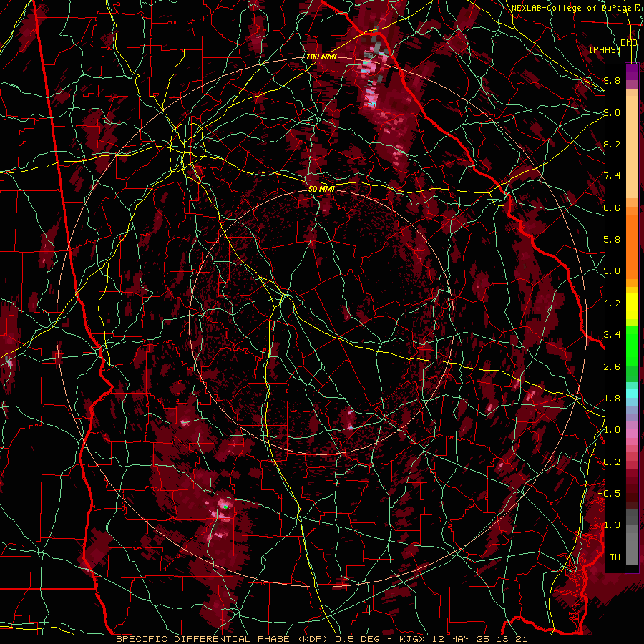The image size is (644, 644).
Task: Click the 5.8 value on color scale
Action: click(612, 240)
